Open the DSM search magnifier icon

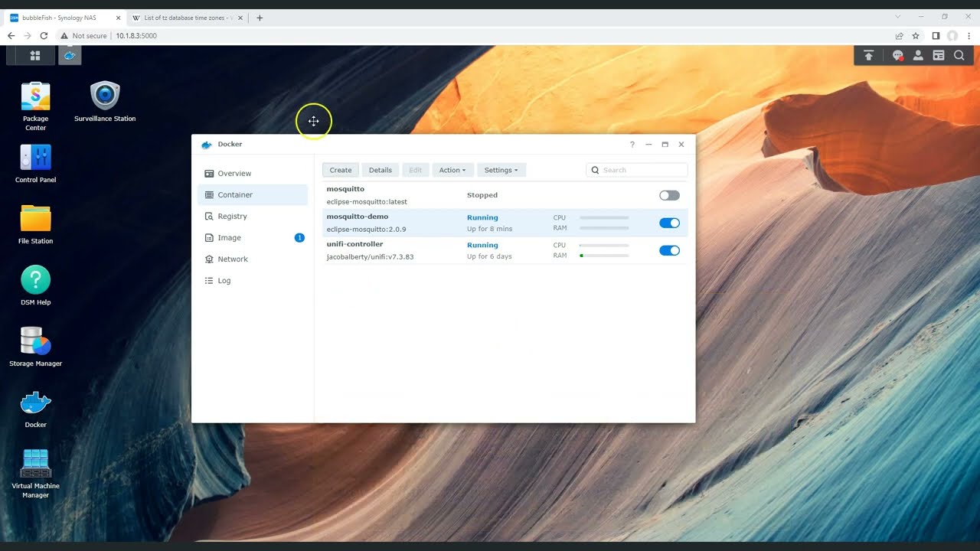[959, 55]
